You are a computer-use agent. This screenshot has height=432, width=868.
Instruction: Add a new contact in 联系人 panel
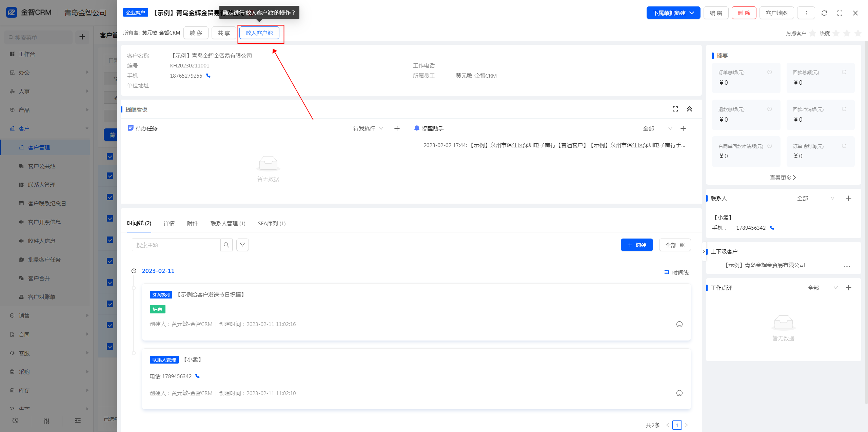849,198
